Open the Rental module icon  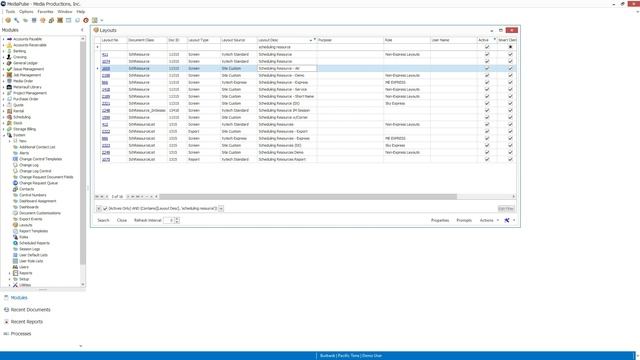tap(9, 111)
